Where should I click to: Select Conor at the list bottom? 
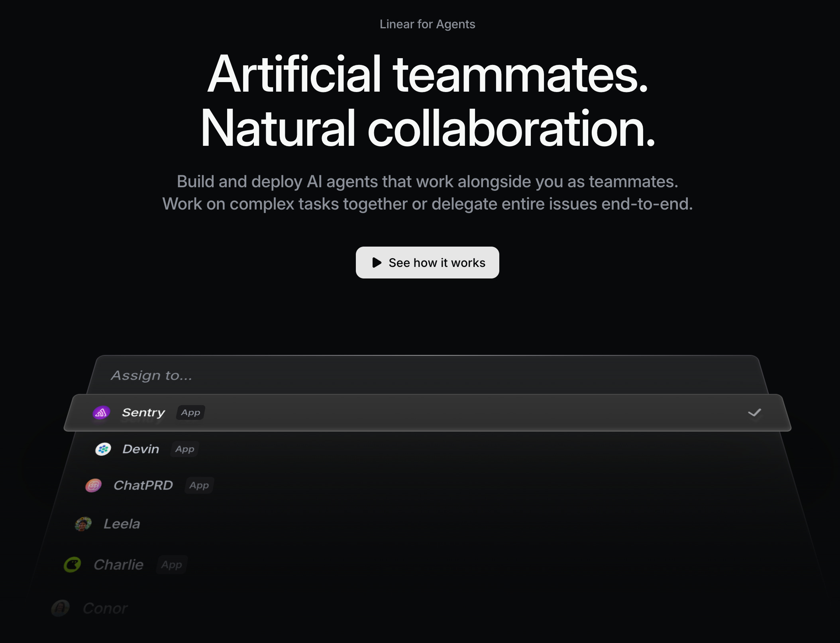[x=105, y=609]
